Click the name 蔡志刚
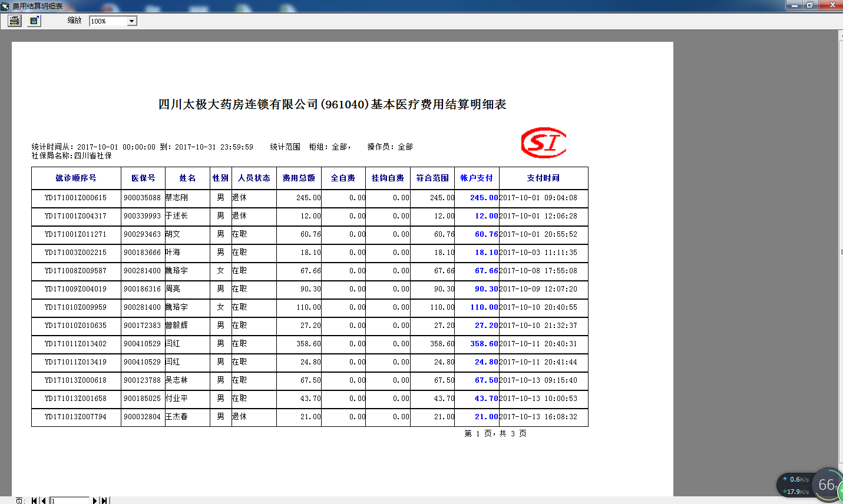Image resolution: width=843 pixels, height=504 pixels. pos(177,198)
